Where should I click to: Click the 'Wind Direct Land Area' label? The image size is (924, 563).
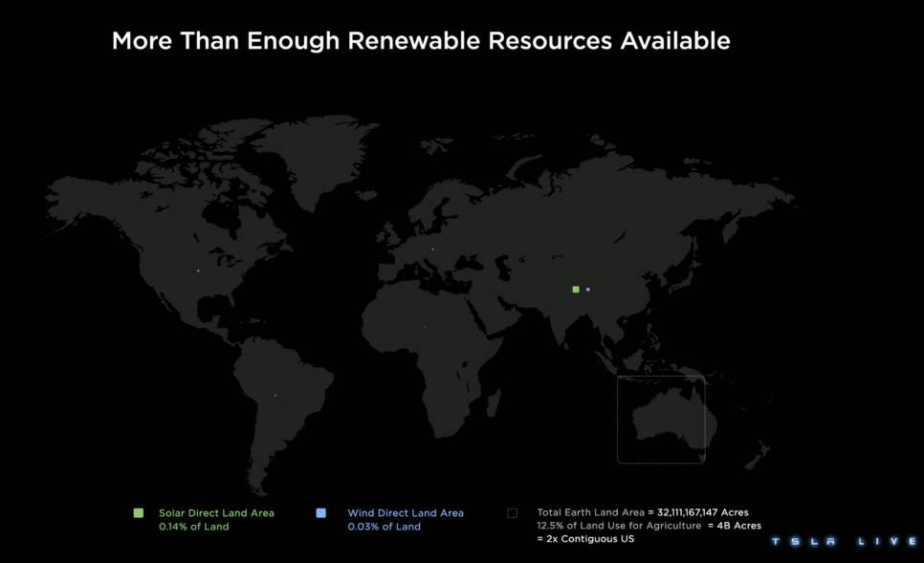pyautogui.click(x=406, y=513)
